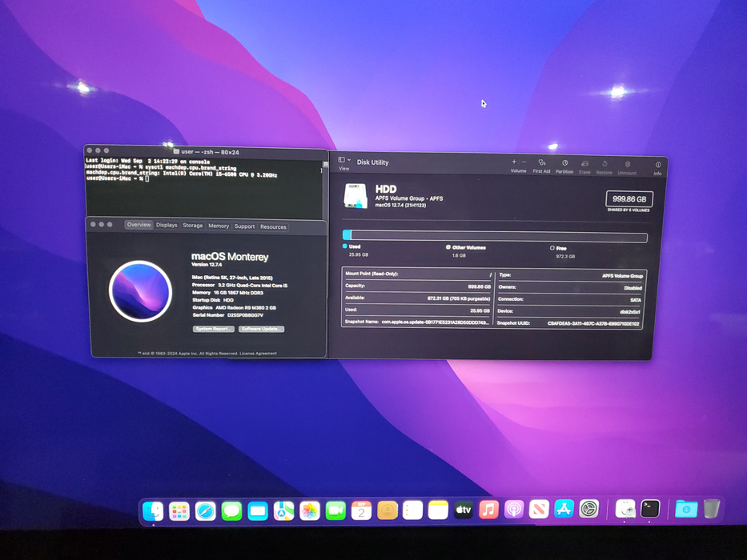Select the Resources tab
This screenshot has width=747, height=560.
click(x=274, y=227)
